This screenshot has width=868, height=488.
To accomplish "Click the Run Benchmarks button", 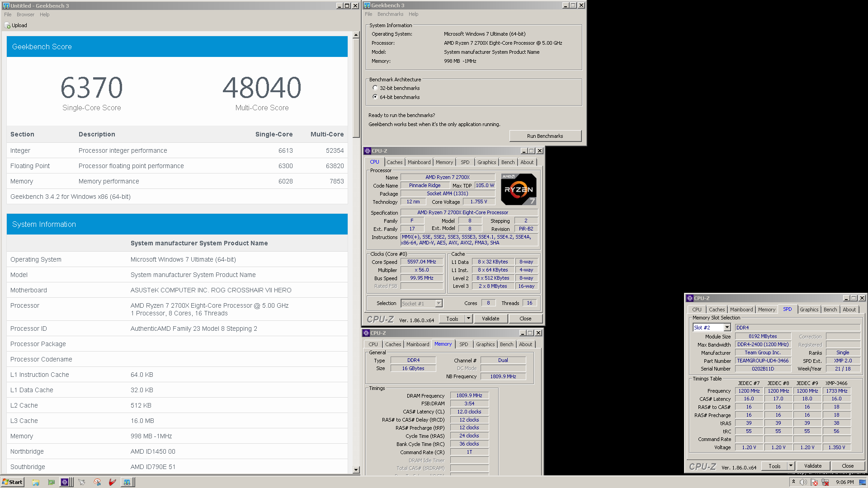I will point(545,136).
